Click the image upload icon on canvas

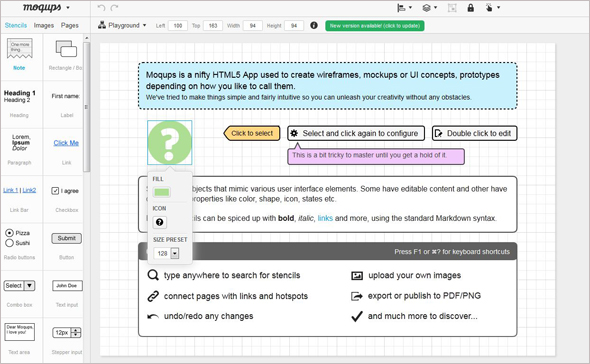pos(357,276)
